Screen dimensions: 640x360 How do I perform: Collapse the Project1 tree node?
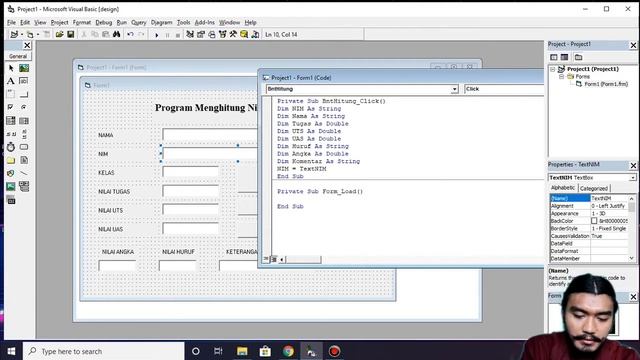(553, 69)
